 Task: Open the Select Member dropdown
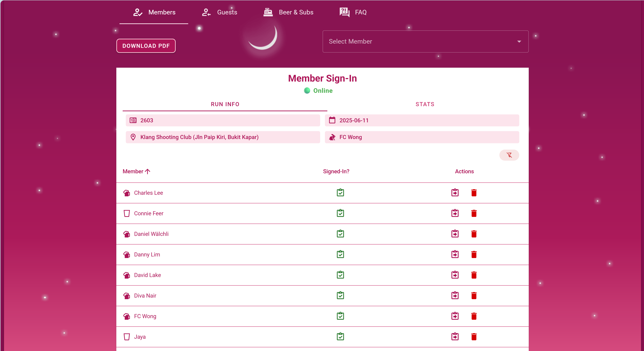(x=420, y=41)
